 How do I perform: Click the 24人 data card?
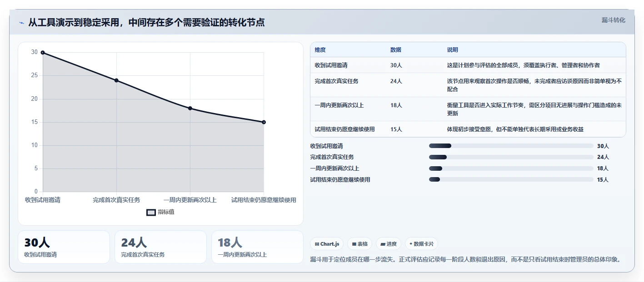(160, 247)
